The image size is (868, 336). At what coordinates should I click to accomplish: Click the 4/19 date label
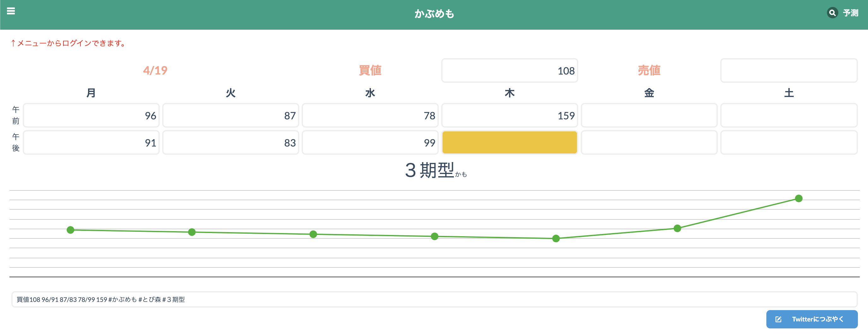155,70
